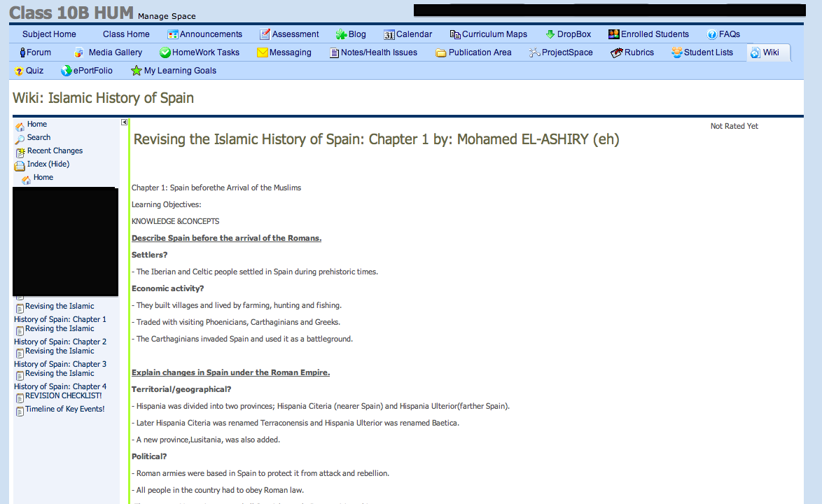The height and width of the screenshot is (504, 822).
Task: Open the Calendar icon
Action: point(389,34)
